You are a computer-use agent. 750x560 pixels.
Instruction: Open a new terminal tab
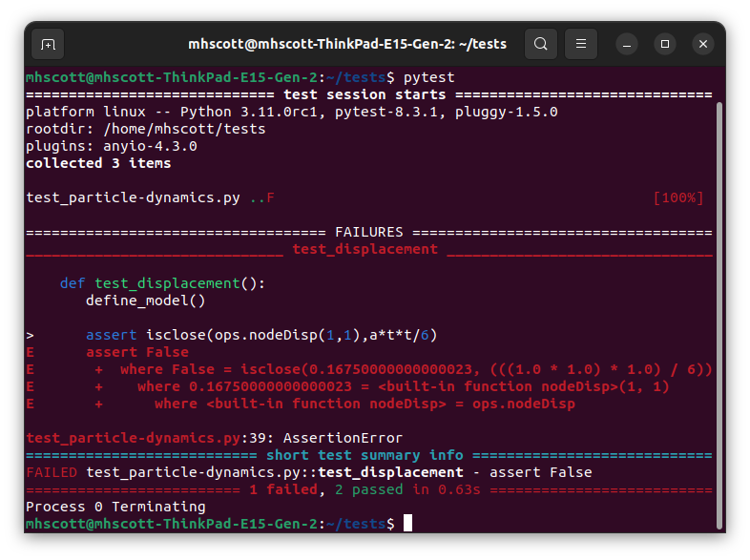click(x=48, y=45)
